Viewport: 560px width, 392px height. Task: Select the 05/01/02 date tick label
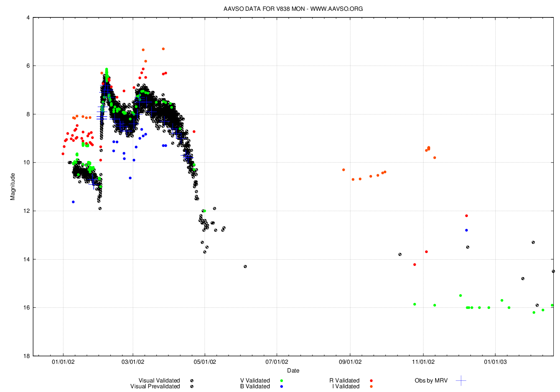(205, 362)
